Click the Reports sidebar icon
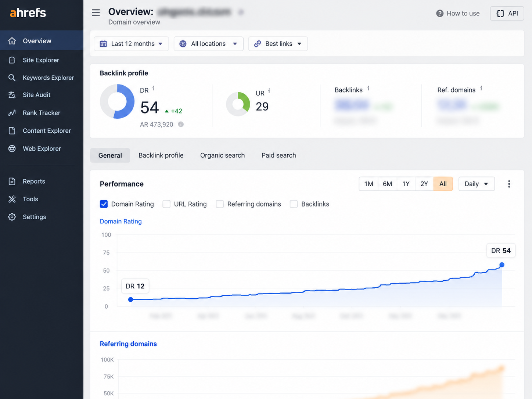Image resolution: width=532 pixels, height=399 pixels. [x=12, y=181]
